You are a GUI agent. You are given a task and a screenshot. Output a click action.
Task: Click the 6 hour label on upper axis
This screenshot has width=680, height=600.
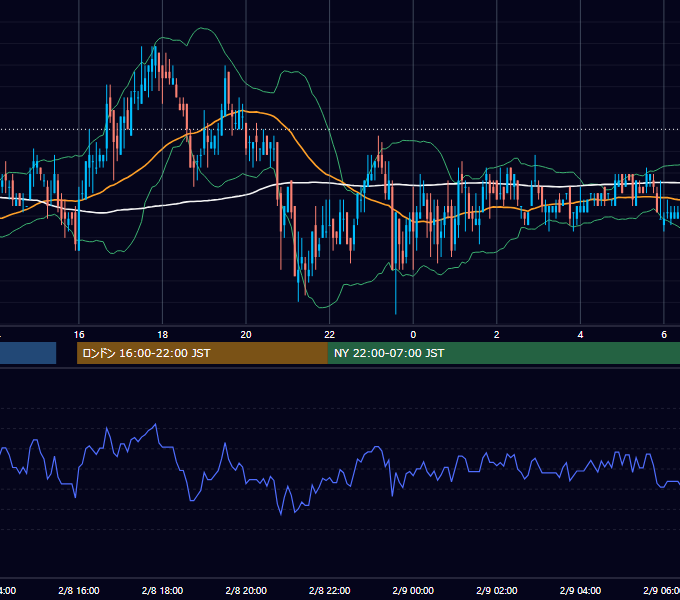664,335
